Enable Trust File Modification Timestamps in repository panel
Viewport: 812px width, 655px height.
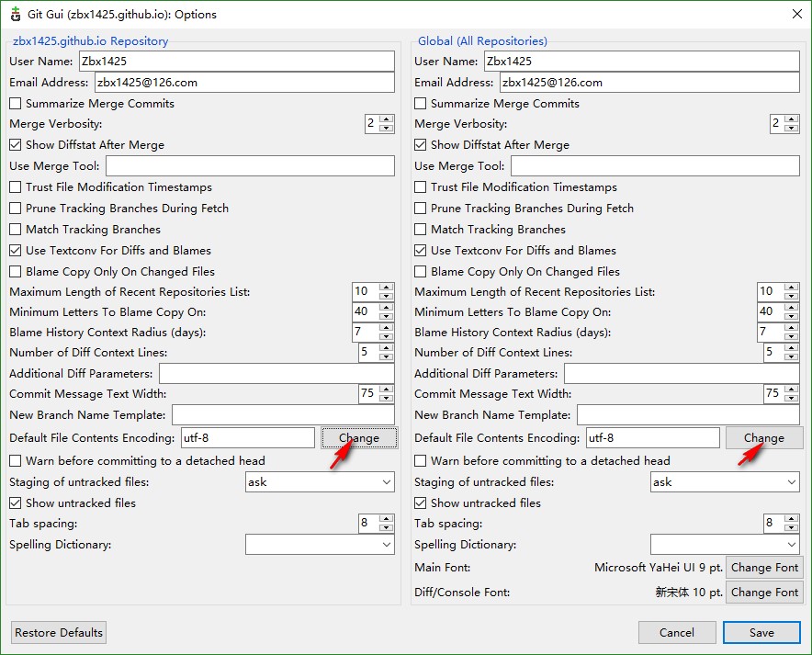(x=16, y=186)
